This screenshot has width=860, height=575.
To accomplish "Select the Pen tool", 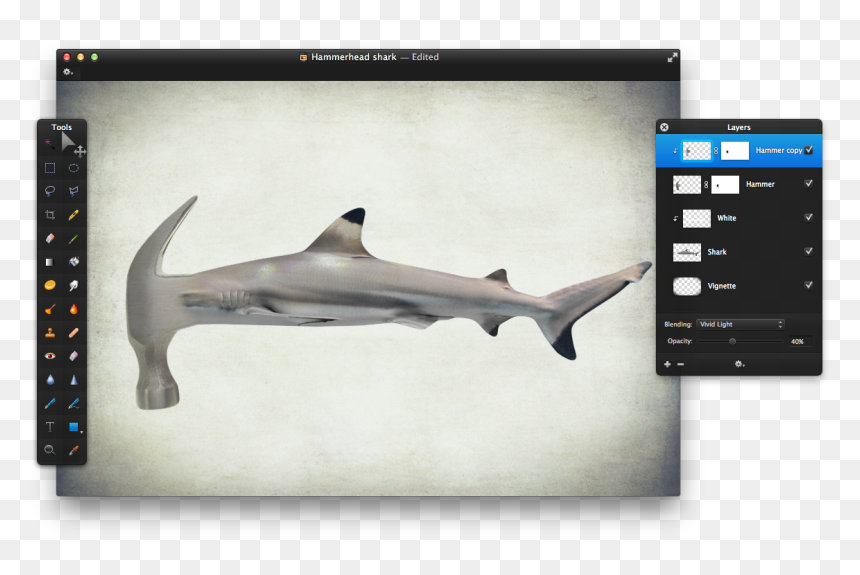I will pos(50,403).
